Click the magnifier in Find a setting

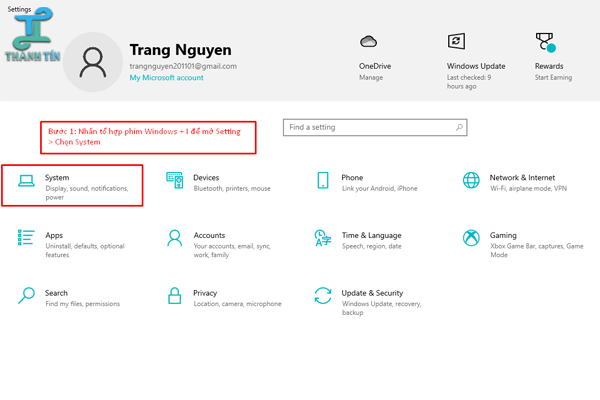[460, 127]
